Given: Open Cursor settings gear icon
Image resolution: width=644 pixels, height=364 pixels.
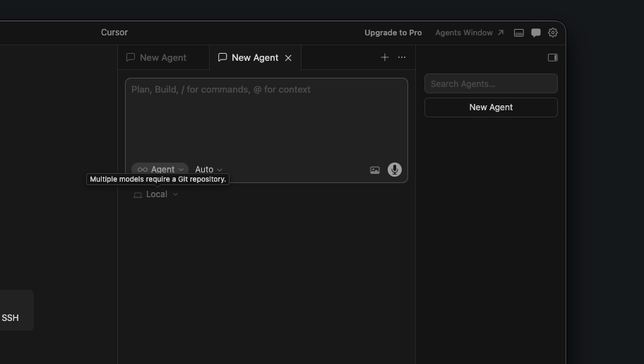Looking at the screenshot, I should pyautogui.click(x=553, y=33).
